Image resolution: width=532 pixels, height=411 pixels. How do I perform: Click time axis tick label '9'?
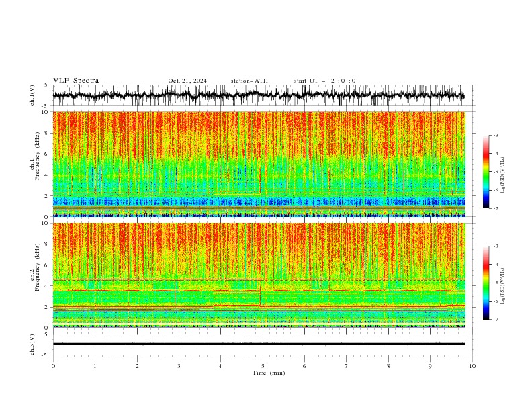pyautogui.click(x=430, y=366)
